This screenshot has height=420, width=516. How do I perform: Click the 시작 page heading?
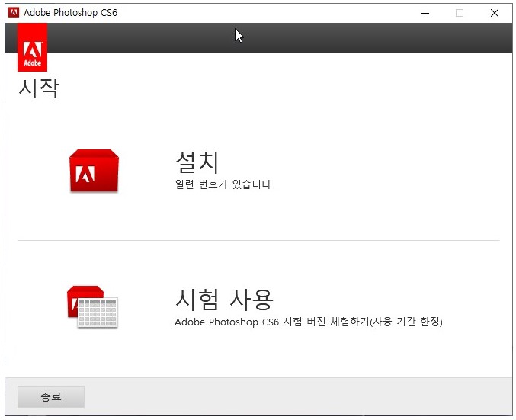click(x=39, y=88)
